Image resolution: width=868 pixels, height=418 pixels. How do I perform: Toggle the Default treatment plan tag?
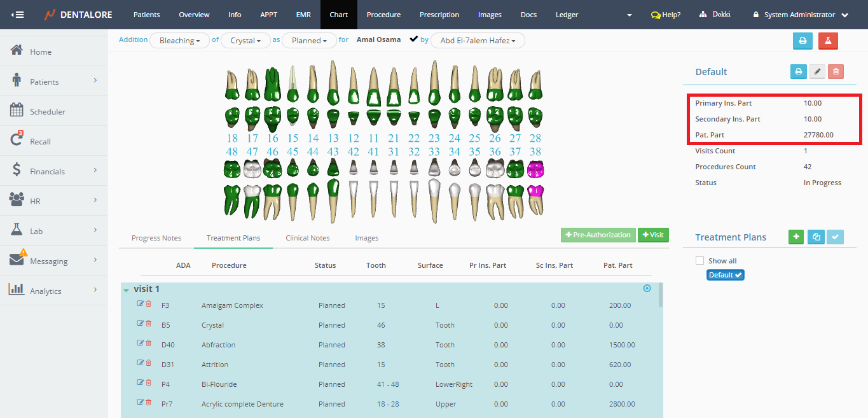(x=726, y=275)
